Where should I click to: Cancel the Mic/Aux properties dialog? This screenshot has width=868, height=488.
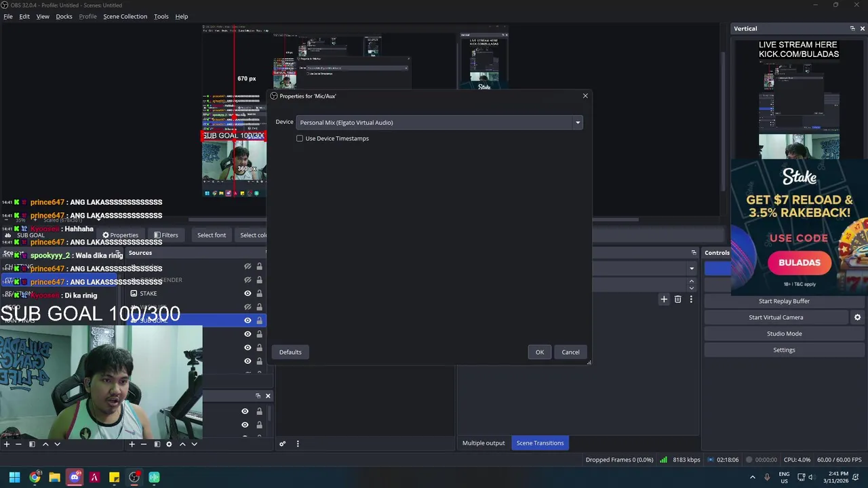tap(570, 352)
